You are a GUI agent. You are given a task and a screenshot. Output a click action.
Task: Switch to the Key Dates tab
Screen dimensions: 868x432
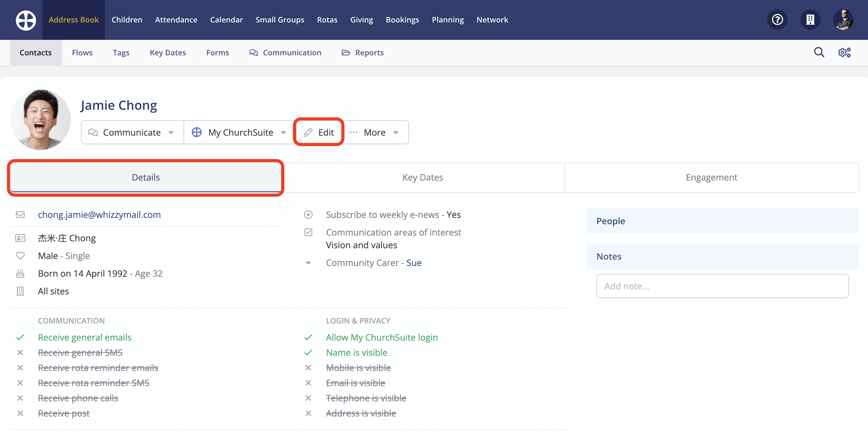click(423, 177)
